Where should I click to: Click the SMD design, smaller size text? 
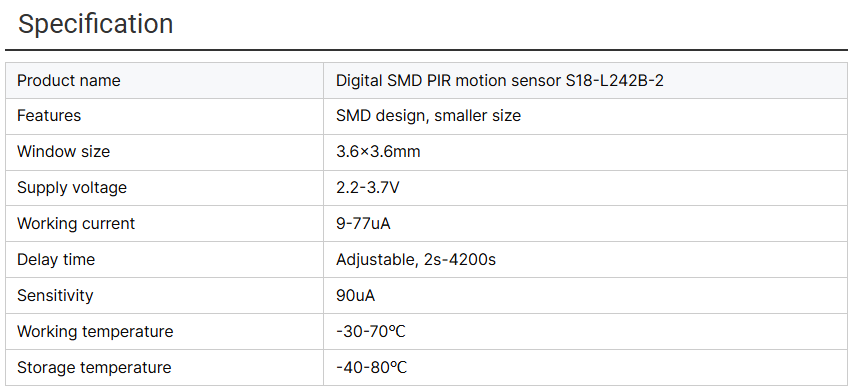pos(428,116)
